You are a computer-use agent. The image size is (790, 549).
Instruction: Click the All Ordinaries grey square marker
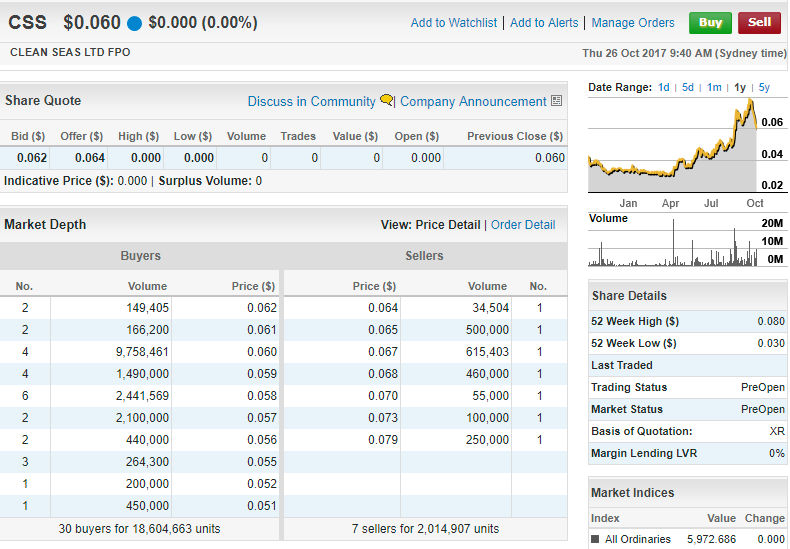point(595,539)
